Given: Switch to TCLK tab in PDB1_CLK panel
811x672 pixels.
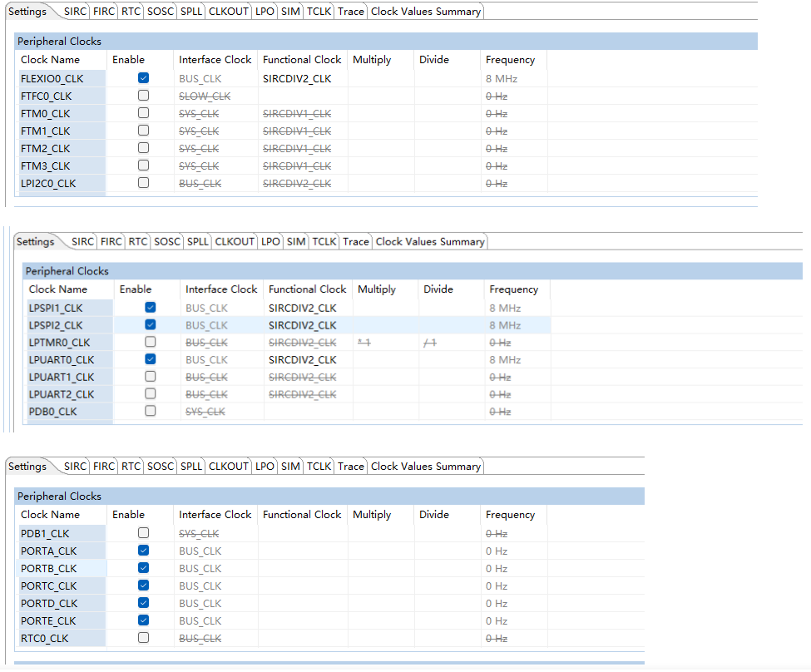Looking at the screenshot, I should (x=319, y=466).
